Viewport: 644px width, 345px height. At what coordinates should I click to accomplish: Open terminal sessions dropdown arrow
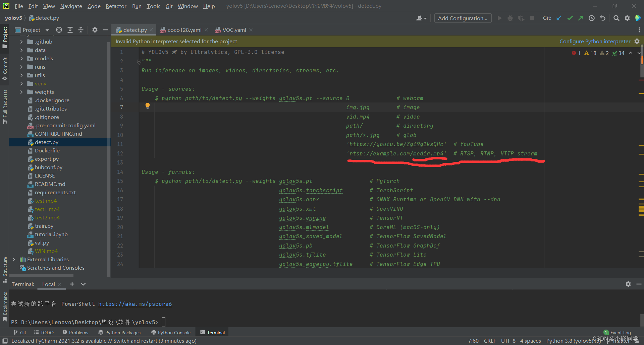pyautogui.click(x=83, y=284)
